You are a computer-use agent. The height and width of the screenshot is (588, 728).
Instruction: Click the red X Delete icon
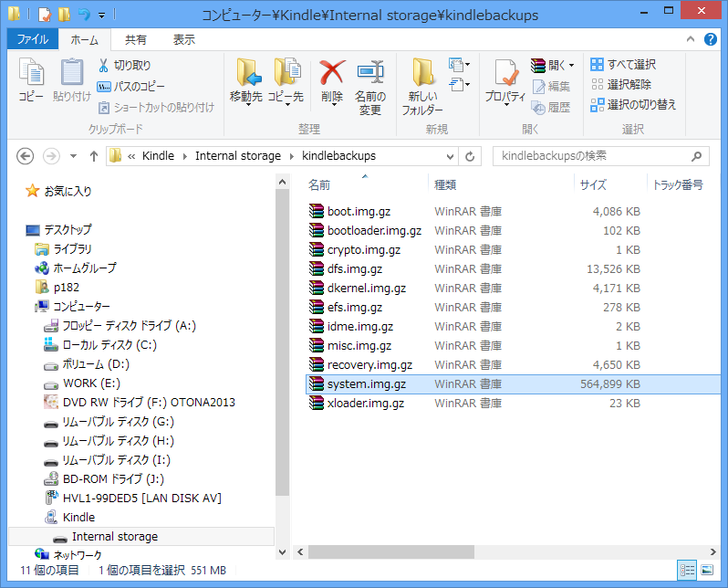click(x=332, y=73)
